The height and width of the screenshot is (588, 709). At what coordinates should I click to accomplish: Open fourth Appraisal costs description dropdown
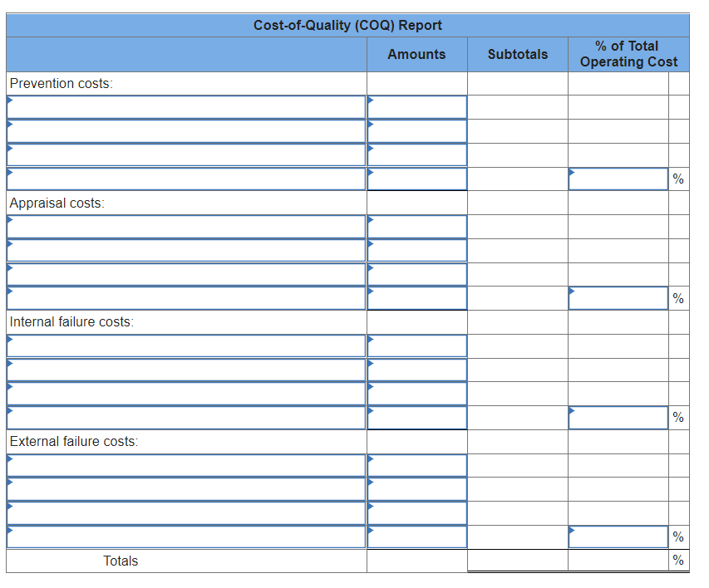(x=186, y=298)
